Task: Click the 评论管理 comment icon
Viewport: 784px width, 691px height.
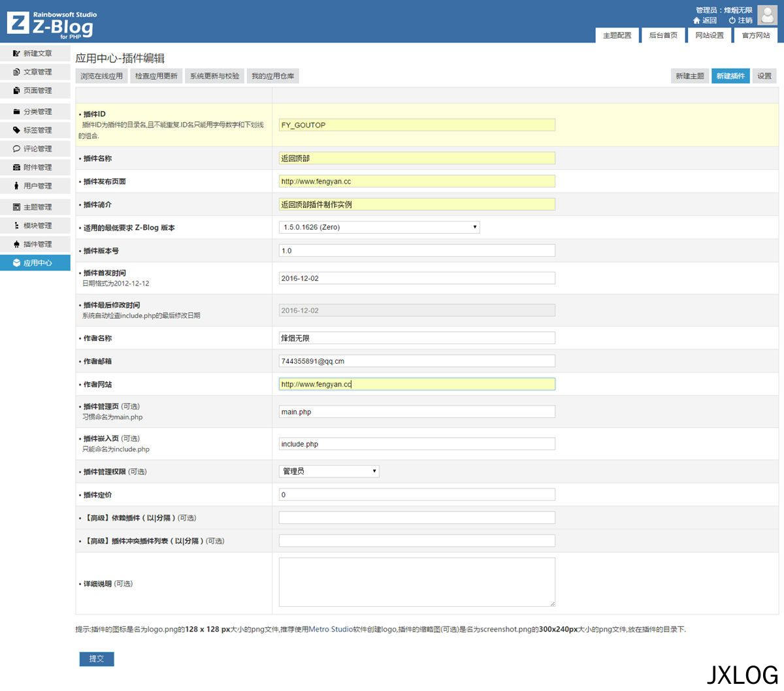Action: click(x=16, y=149)
